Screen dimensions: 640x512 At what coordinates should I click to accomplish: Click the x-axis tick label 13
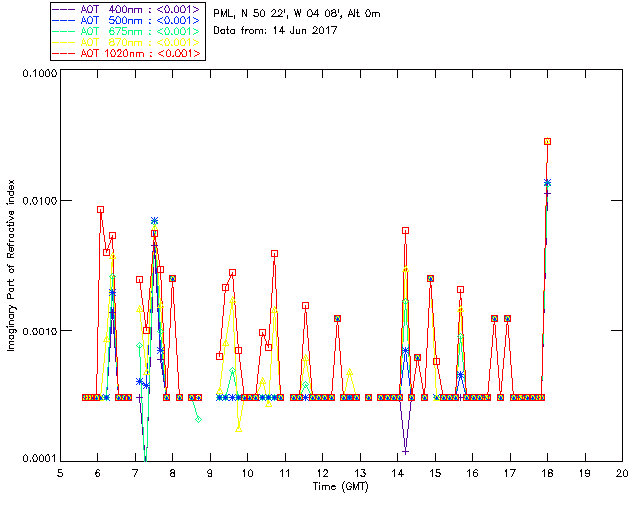(360, 473)
